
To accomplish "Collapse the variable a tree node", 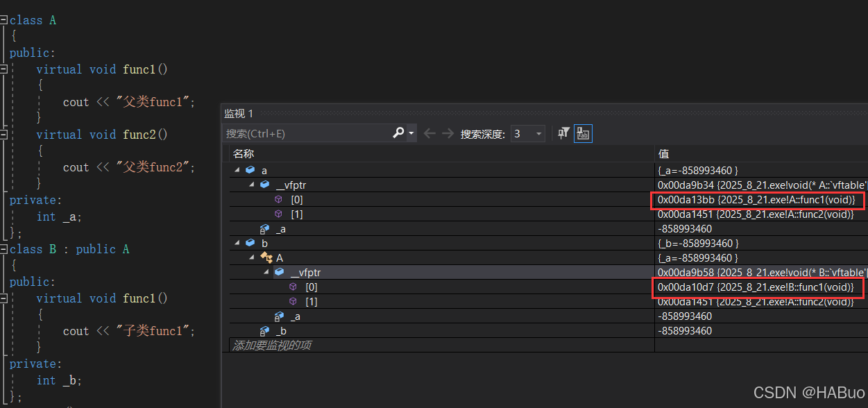I will (237, 170).
